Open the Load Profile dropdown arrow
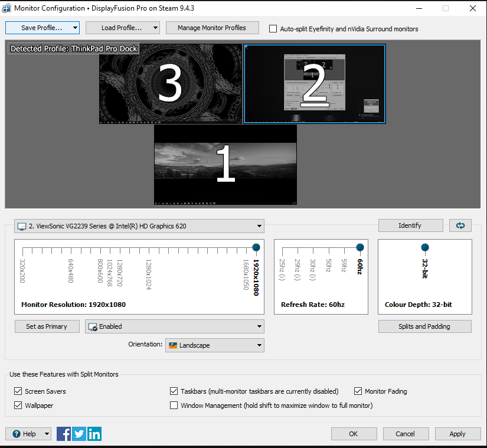This screenshot has height=448, width=487. 155,28
